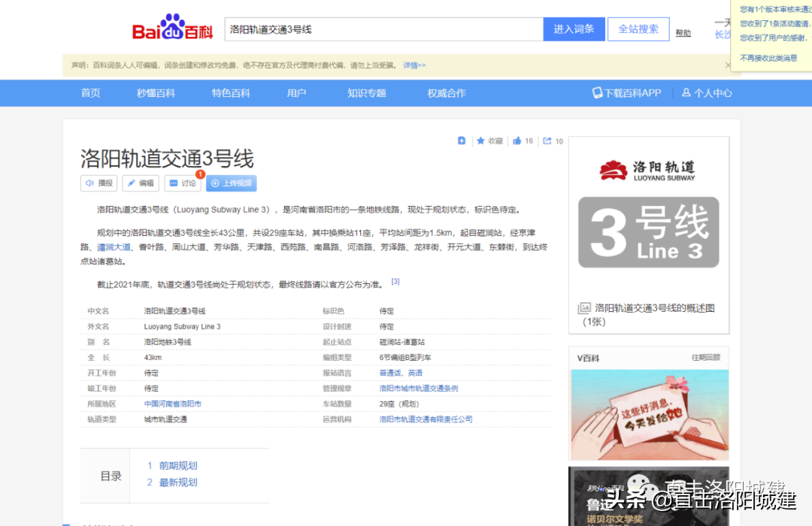Open the 中国河南省洛阳市 link
The image size is (812, 526).
(172, 404)
